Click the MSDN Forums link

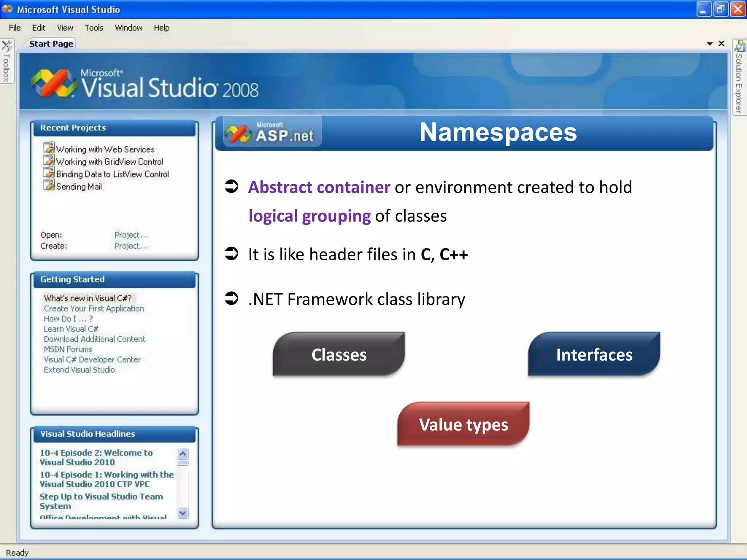click(68, 349)
